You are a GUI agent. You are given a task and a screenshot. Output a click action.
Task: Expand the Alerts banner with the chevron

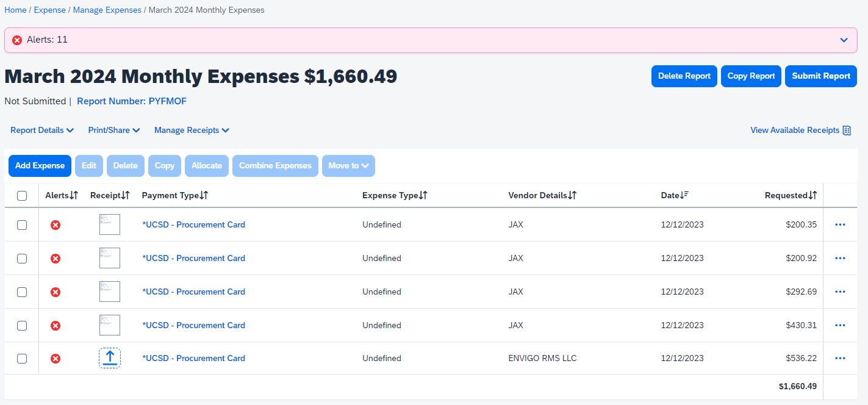(x=844, y=40)
